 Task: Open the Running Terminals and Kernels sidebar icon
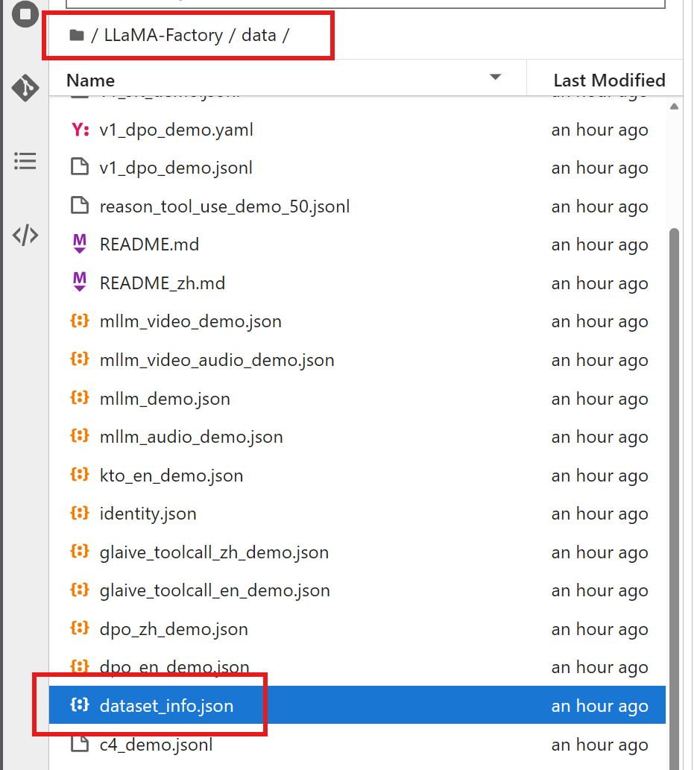click(x=25, y=13)
